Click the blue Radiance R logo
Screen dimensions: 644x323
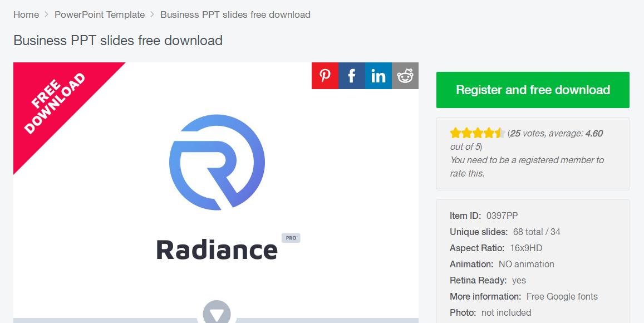coord(217,162)
